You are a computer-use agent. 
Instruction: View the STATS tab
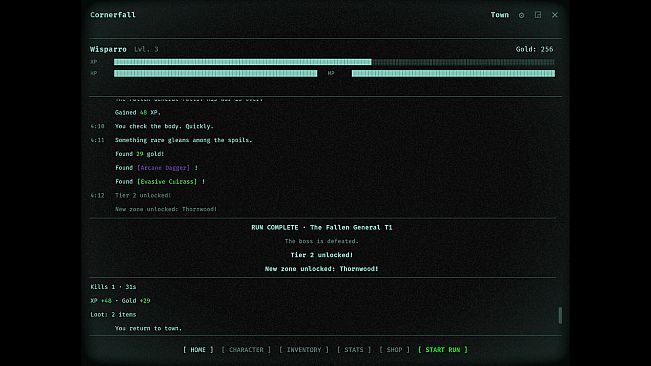click(x=354, y=350)
